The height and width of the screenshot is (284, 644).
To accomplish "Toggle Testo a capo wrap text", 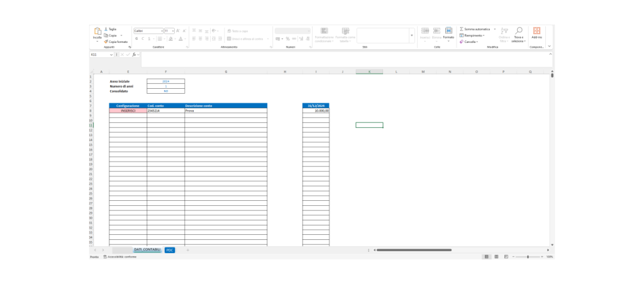I will [x=237, y=31].
